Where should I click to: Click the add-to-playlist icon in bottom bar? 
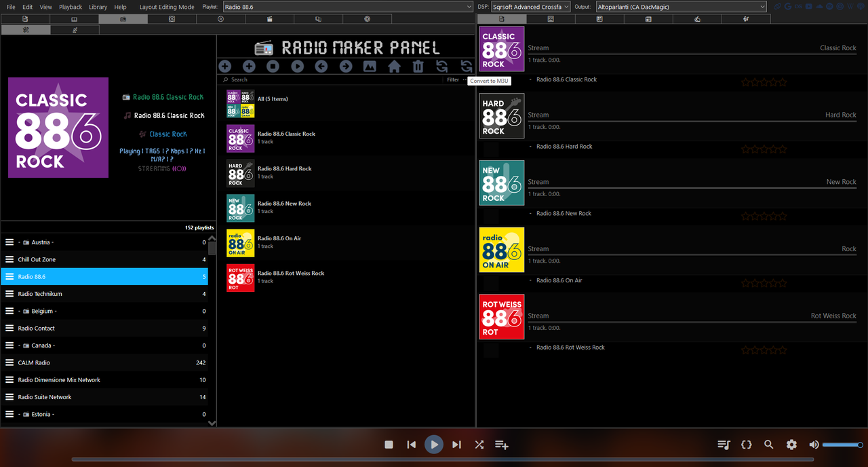pyautogui.click(x=502, y=445)
